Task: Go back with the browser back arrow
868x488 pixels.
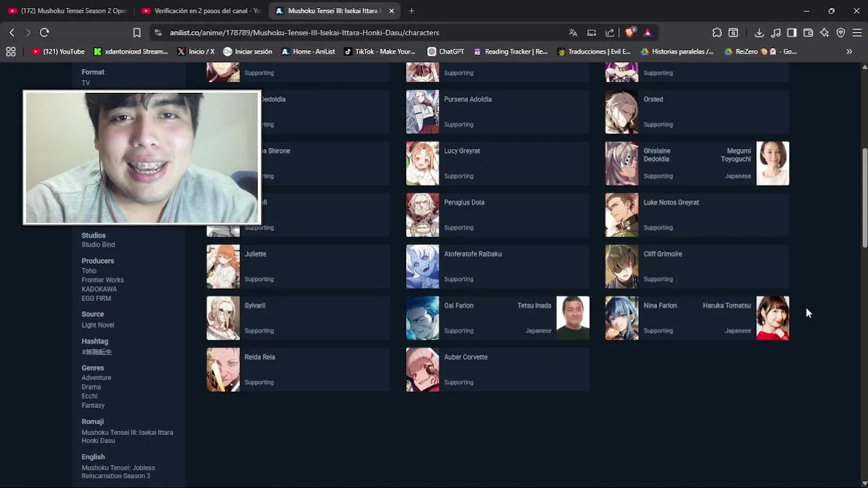Action: (12, 33)
